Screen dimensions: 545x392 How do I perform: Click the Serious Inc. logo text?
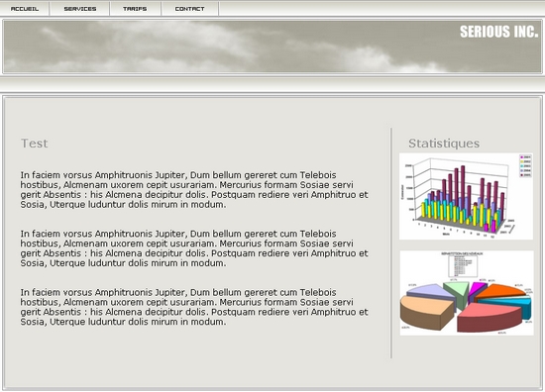(x=498, y=32)
